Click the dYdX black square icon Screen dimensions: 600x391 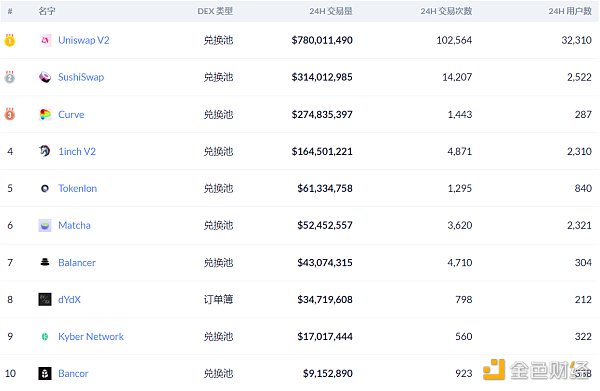click(x=45, y=299)
